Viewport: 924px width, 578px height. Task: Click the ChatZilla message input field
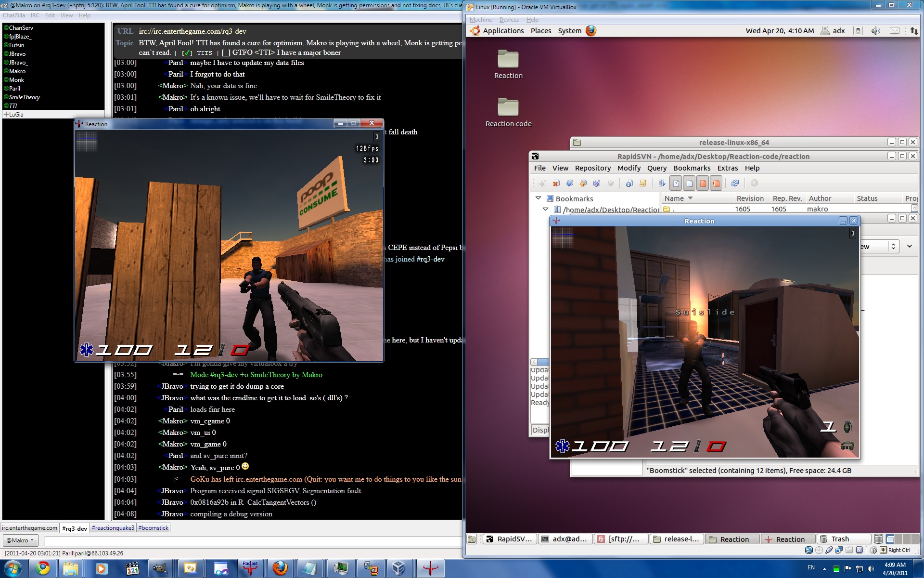(250, 540)
